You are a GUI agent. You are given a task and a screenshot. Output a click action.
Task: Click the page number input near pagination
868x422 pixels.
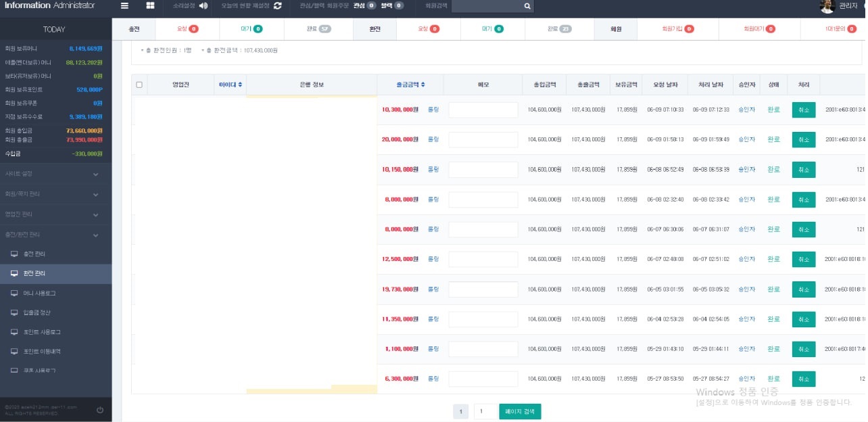[485, 411]
